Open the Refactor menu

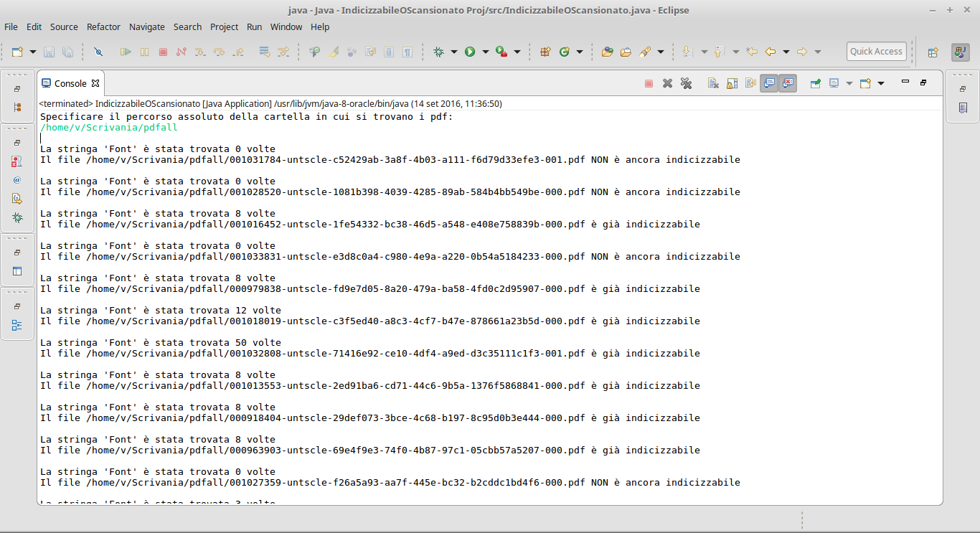103,27
